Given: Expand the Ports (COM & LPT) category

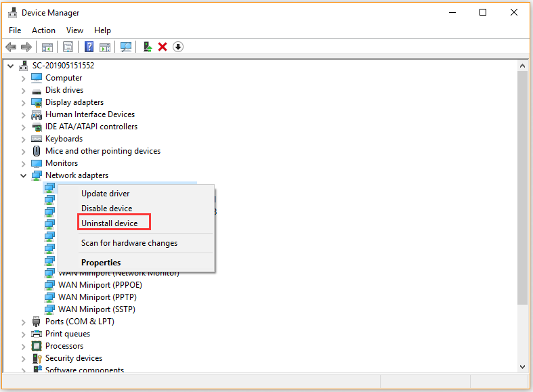Looking at the screenshot, I should tap(23, 322).
